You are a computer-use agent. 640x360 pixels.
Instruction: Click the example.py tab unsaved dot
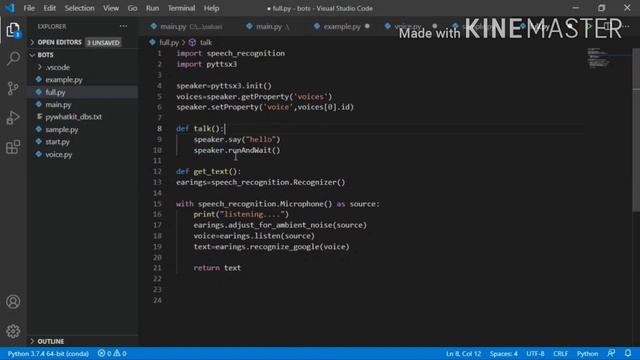pos(367,27)
